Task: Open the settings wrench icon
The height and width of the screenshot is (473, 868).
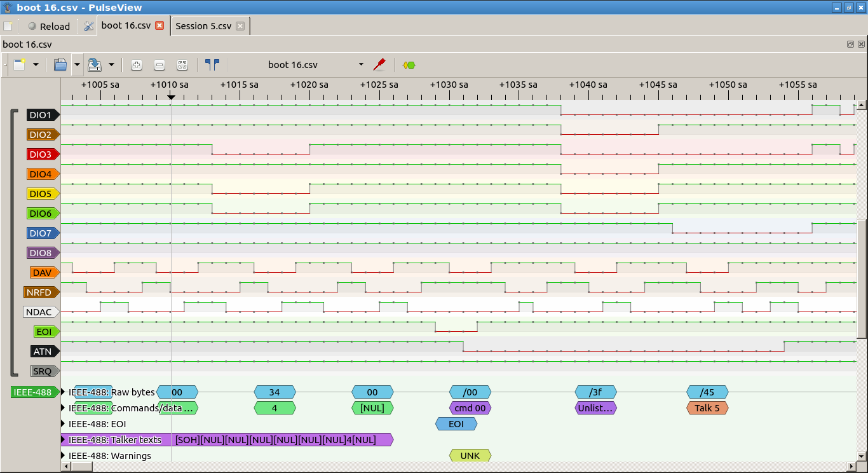Action: pyautogui.click(x=88, y=26)
